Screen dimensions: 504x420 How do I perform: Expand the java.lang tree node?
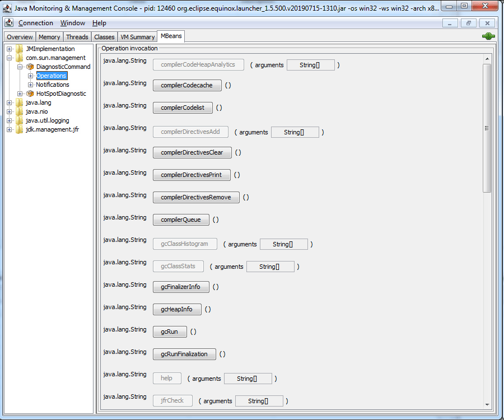pos(8,102)
